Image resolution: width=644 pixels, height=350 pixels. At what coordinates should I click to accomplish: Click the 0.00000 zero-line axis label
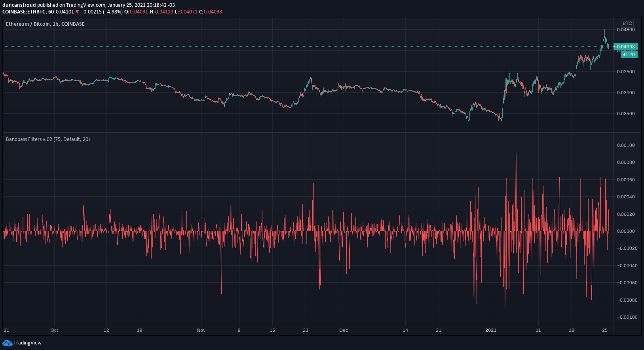(x=626, y=231)
